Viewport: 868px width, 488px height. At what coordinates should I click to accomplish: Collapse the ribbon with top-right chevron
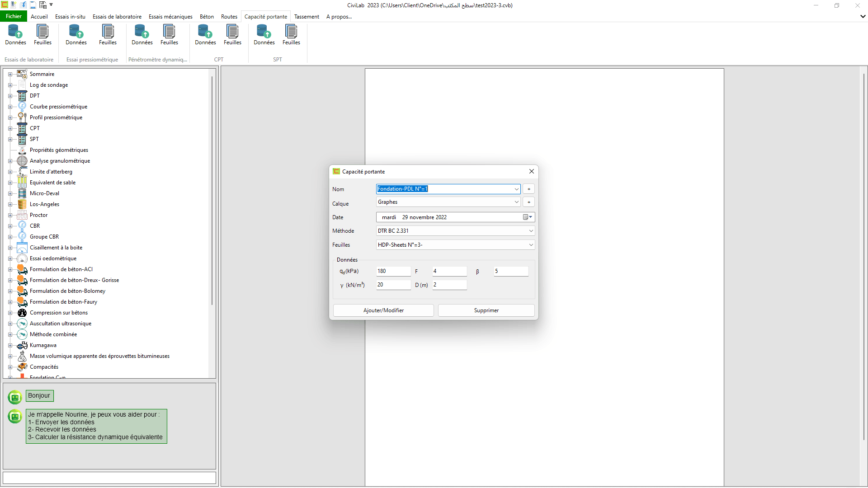(x=863, y=16)
